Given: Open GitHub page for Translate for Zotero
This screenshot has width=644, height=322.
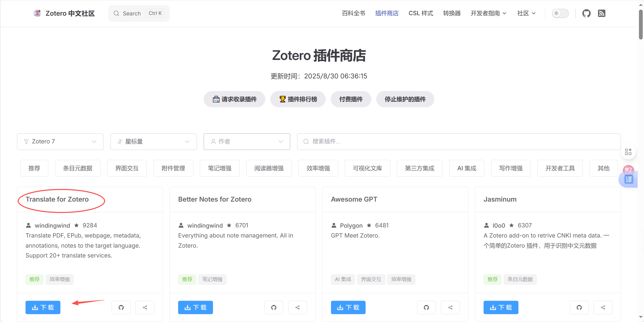Looking at the screenshot, I should pyautogui.click(x=121, y=307).
